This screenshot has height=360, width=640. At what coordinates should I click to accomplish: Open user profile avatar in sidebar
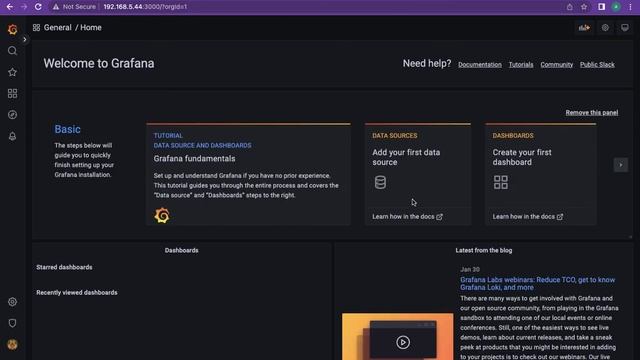point(12,344)
